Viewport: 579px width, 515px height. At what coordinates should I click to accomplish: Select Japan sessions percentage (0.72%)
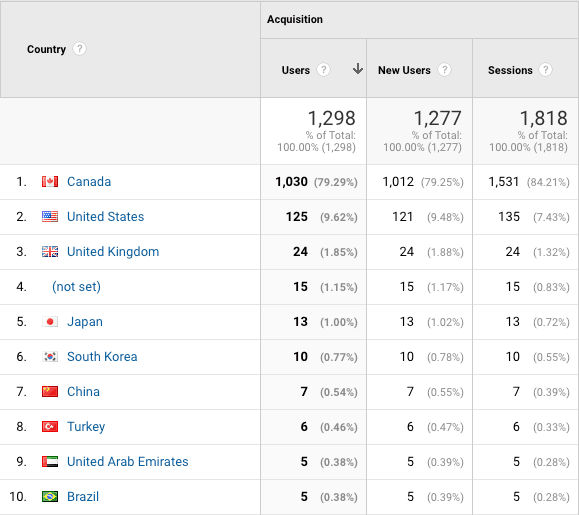point(551,322)
